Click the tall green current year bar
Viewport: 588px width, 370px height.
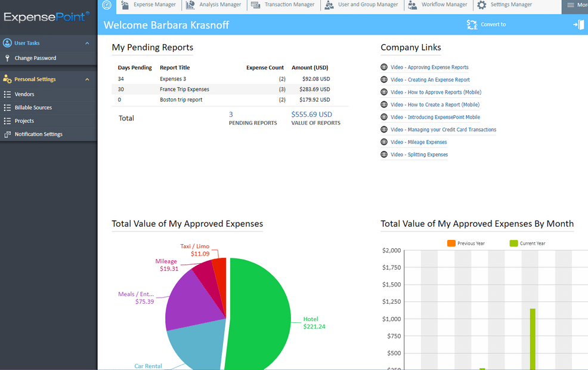(533, 339)
